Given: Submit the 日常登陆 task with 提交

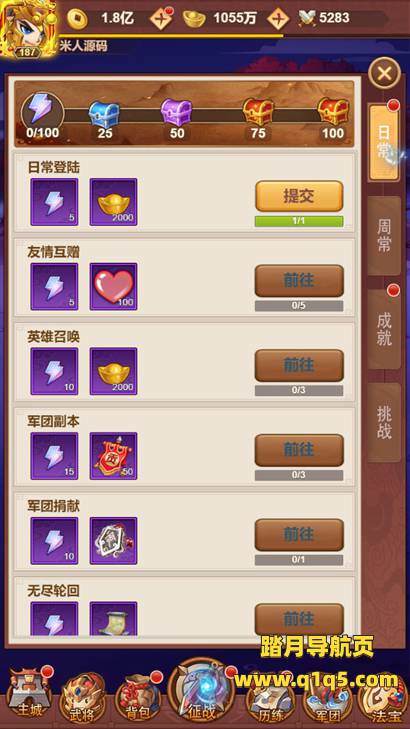Looking at the screenshot, I should click(x=299, y=196).
